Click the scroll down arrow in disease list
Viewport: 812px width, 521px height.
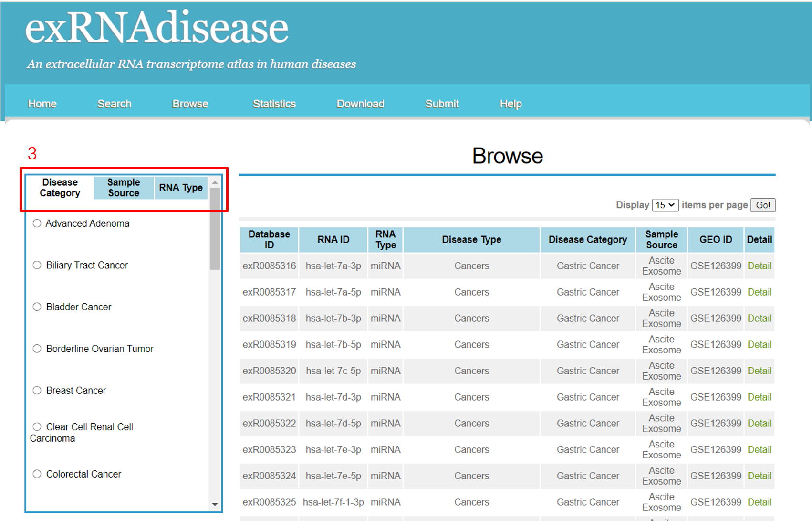(x=215, y=504)
